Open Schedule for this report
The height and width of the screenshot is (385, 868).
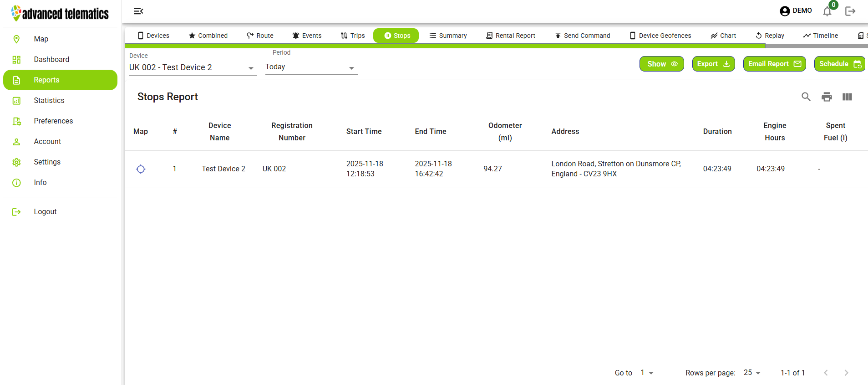click(x=839, y=64)
